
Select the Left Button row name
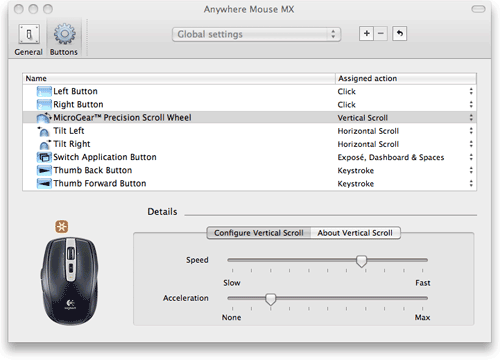75,91
